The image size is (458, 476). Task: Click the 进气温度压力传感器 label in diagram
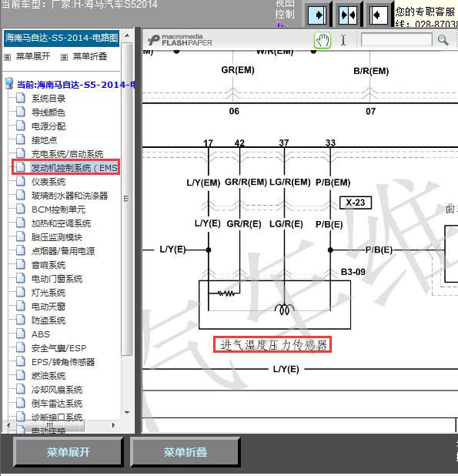pos(272,345)
